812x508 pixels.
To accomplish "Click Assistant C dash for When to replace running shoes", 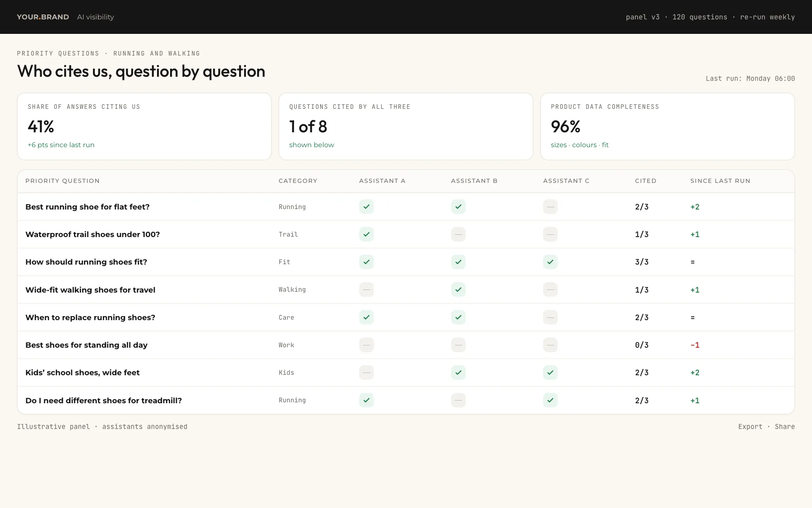I will click(550, 317).
